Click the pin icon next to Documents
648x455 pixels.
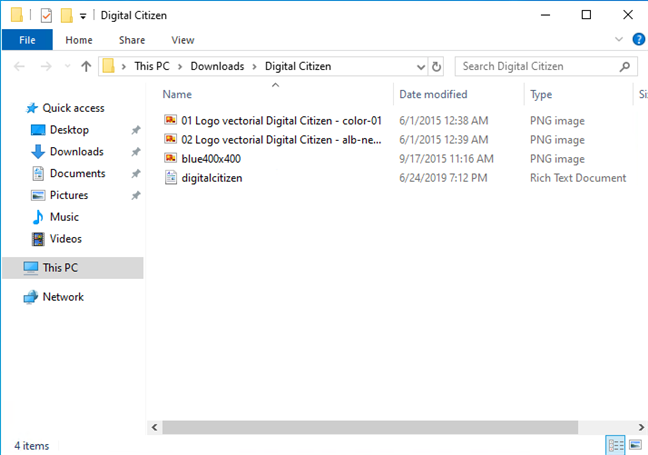[136, 174]
